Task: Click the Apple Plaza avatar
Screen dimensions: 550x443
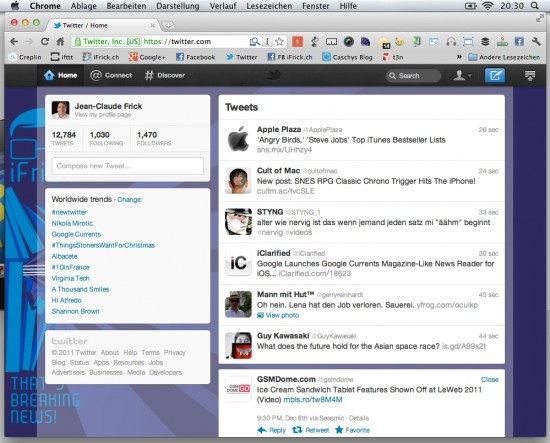Action: tap(239, 139)
